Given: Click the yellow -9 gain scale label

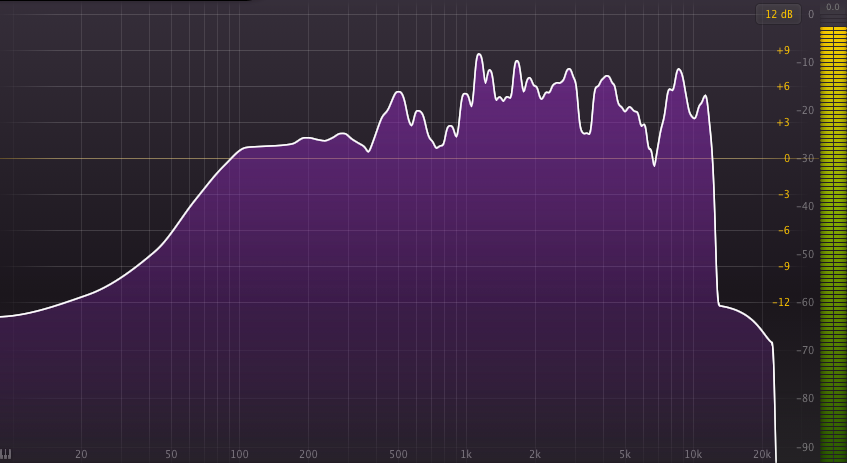Looking at the screenshot, I should pos(783,266).
